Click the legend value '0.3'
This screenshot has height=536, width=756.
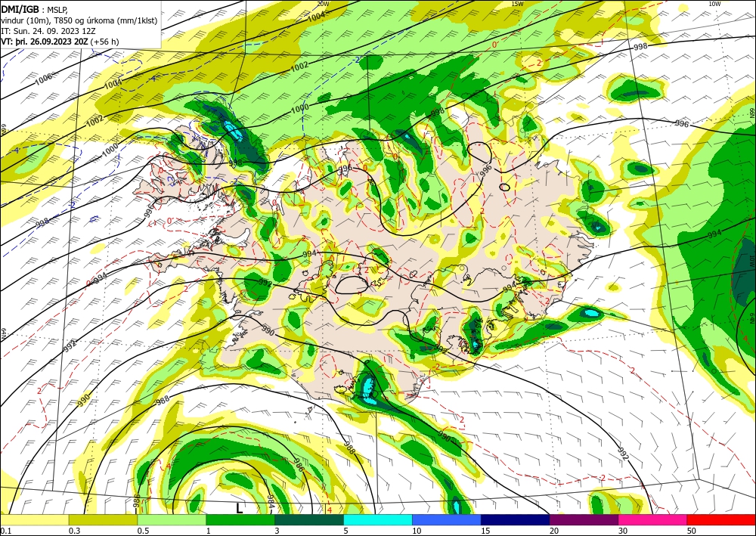[x=74, y=531]
